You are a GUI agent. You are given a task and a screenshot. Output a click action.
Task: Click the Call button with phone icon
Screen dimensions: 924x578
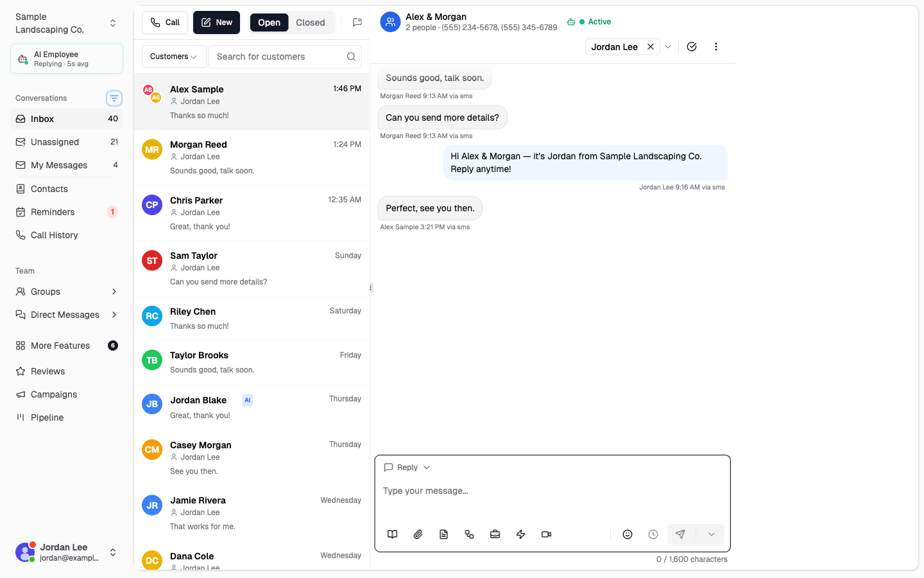pos(165,22)
